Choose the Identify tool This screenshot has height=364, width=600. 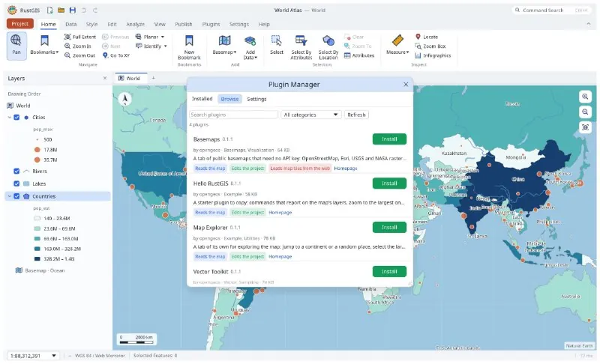pos(148,46)
